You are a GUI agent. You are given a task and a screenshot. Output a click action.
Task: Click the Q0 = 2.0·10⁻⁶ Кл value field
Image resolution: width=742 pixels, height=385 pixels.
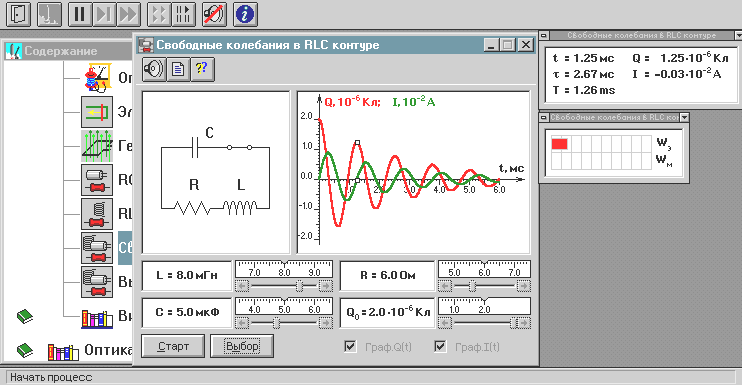(387, 312)
